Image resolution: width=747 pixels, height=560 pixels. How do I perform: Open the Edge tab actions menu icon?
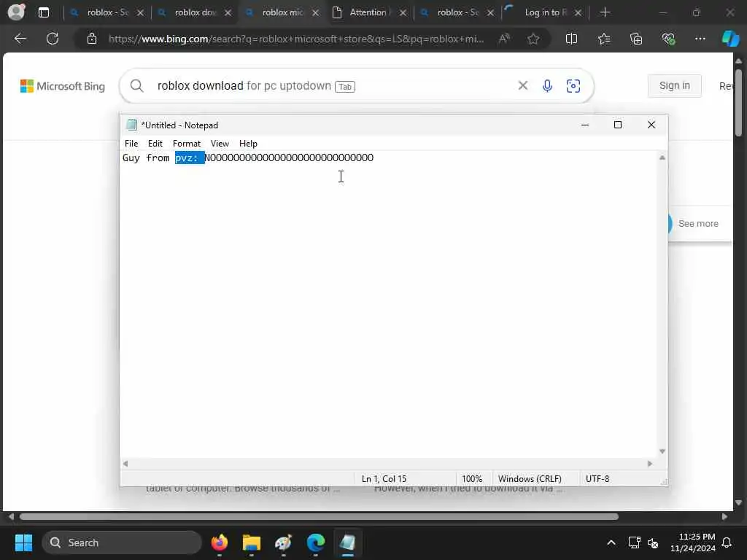44,12
